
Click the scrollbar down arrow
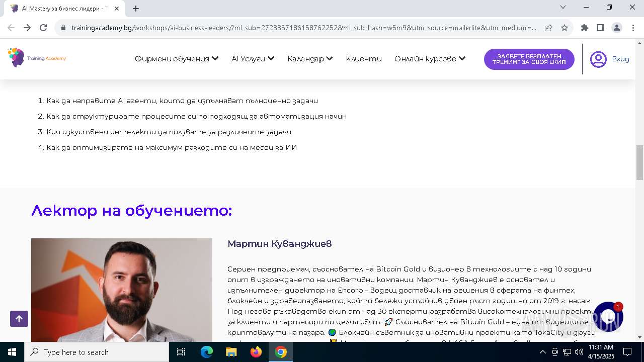pyautogui.click(x=639, y=337)
